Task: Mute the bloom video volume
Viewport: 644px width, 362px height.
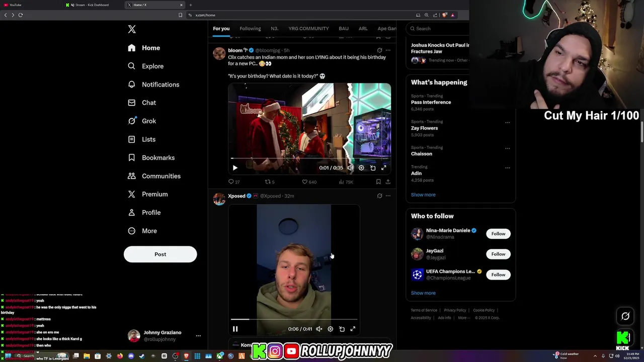Action: [350, 168]
